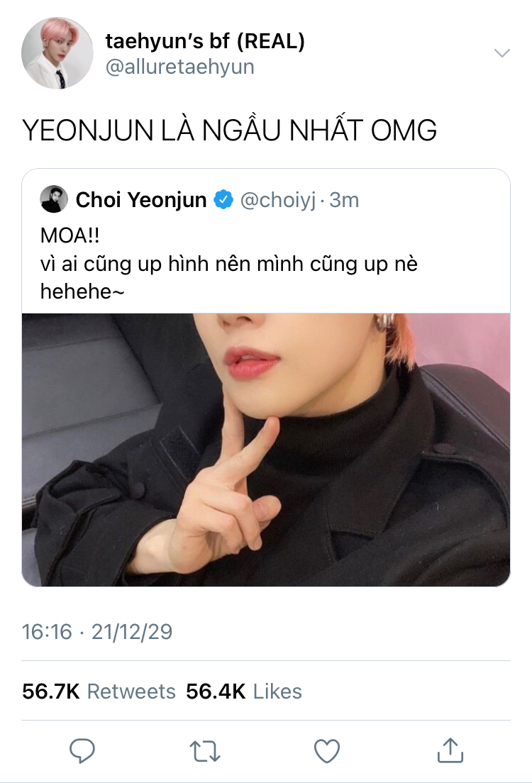Tap the share upload icon

click(450, 750)
